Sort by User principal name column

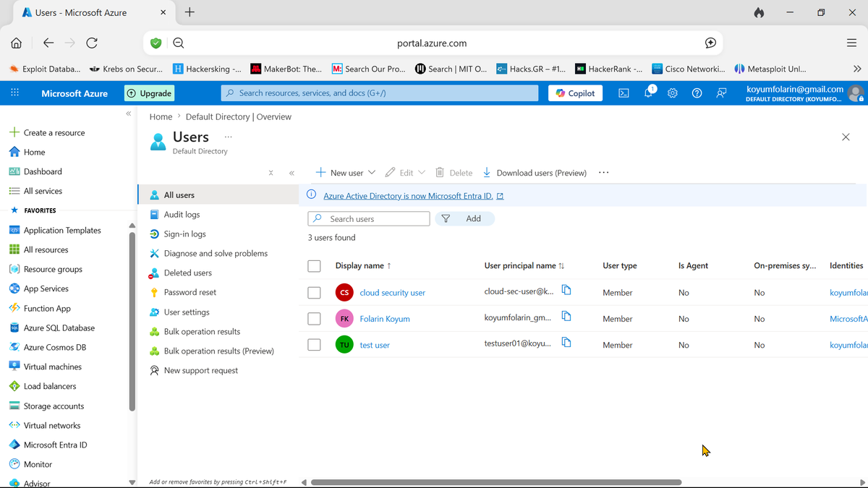click(524, 266)
